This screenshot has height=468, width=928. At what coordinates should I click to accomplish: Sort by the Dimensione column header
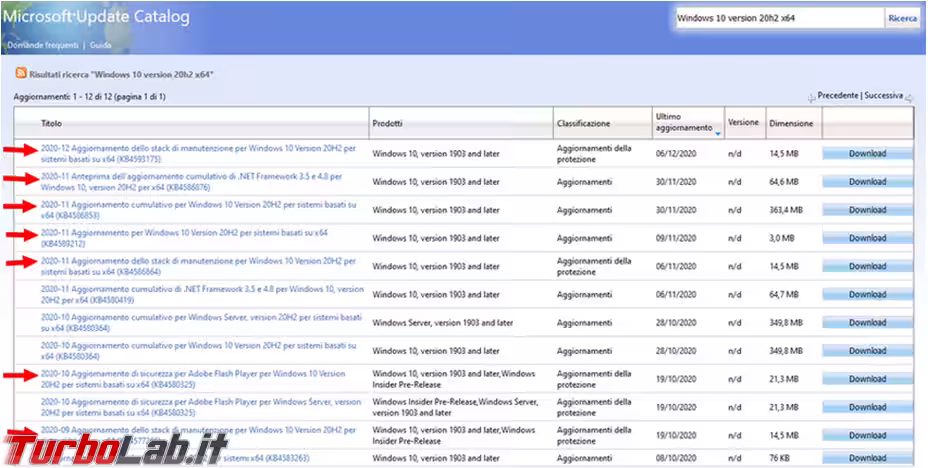pyautogui.click(x=791, y=123)
